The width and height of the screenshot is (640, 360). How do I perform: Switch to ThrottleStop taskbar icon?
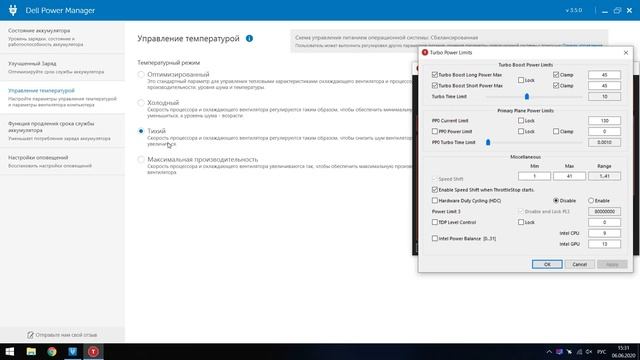[93, 351]
